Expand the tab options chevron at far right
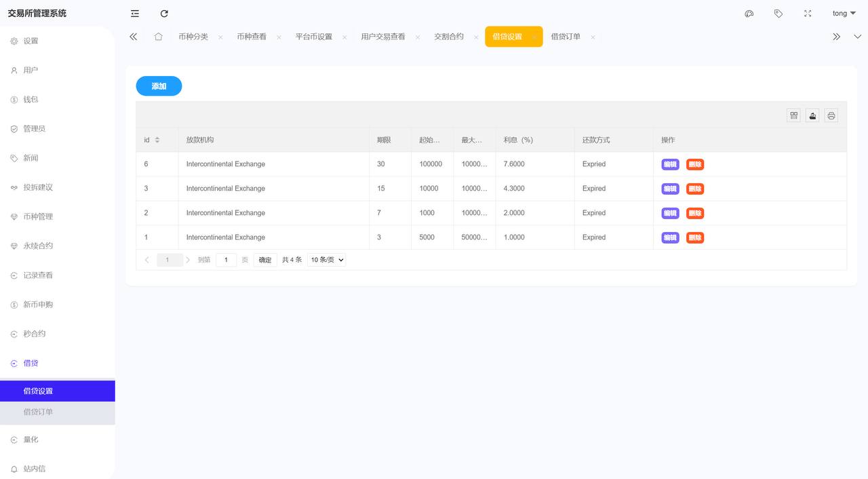Viewport: 868px width, 479px height. 857,37
